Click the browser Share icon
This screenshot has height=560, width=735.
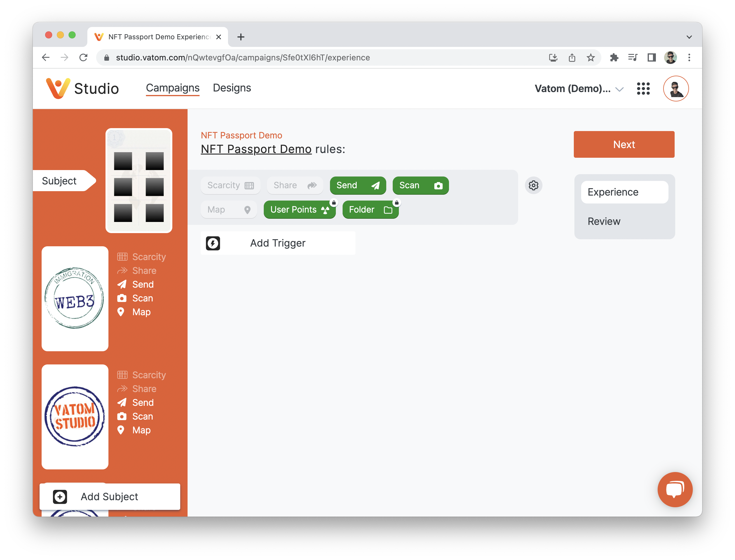click(x=572, y=57)
